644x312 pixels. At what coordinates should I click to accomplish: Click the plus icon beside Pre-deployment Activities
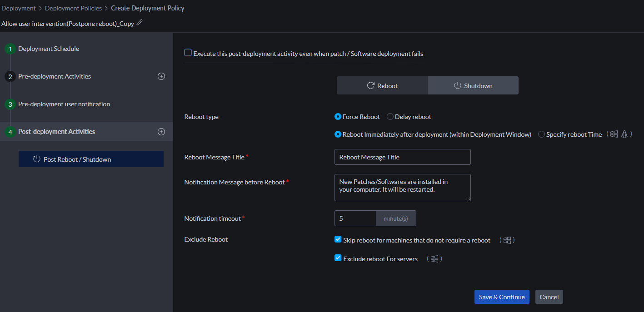point(161,76)
